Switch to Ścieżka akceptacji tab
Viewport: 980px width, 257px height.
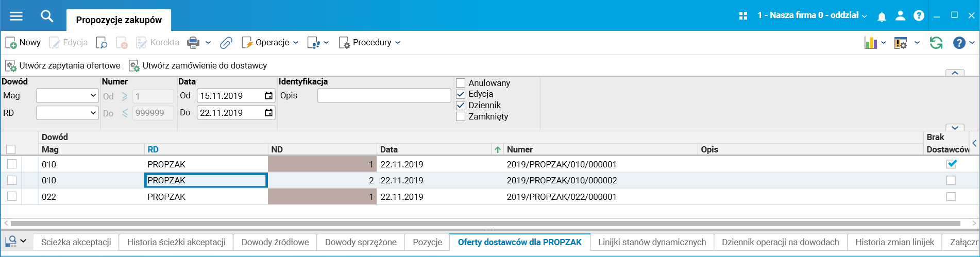76,242
